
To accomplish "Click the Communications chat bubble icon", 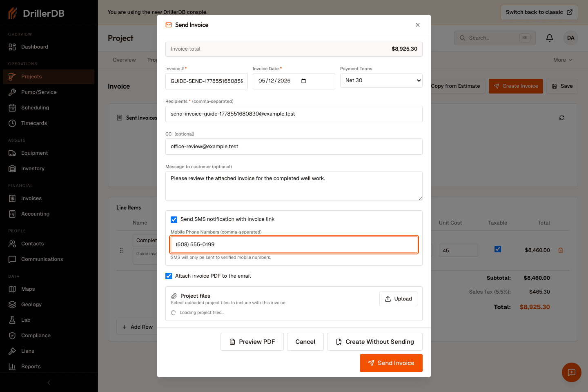I will (12, 259).
